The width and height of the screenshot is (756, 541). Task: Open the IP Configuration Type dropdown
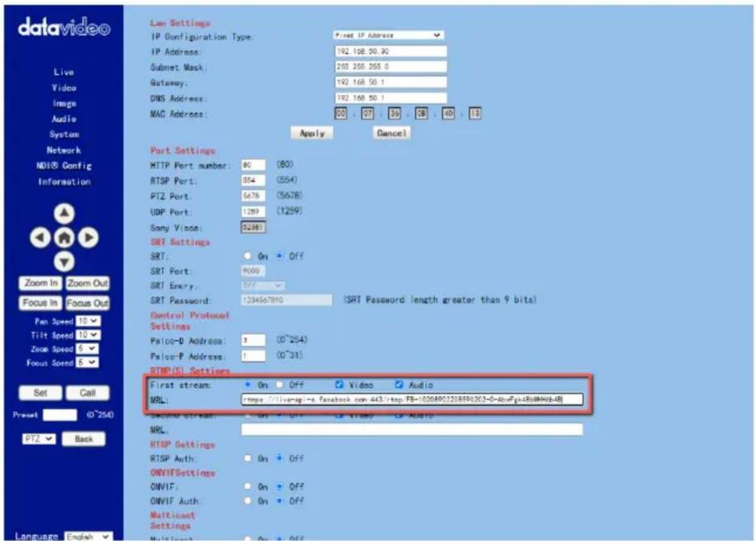388,35
